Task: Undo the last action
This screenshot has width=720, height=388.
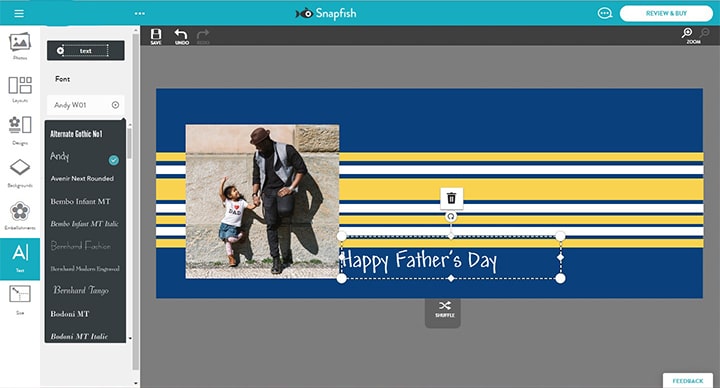Action: [x=181, y=36]
